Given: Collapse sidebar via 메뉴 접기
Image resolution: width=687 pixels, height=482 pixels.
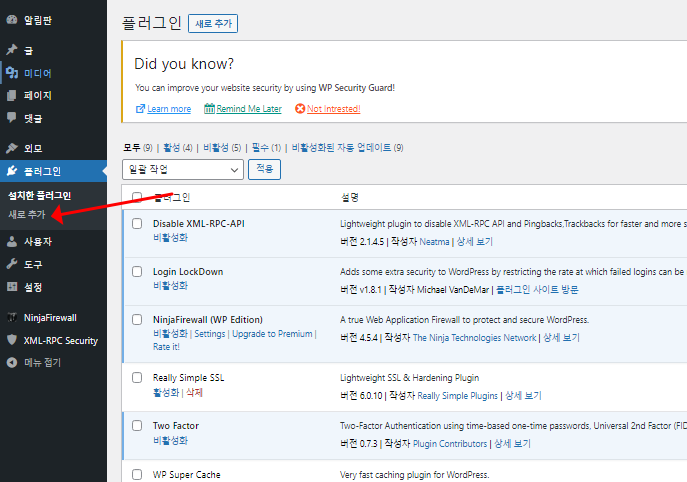Looking at the screenshot, I should [42, 362].
